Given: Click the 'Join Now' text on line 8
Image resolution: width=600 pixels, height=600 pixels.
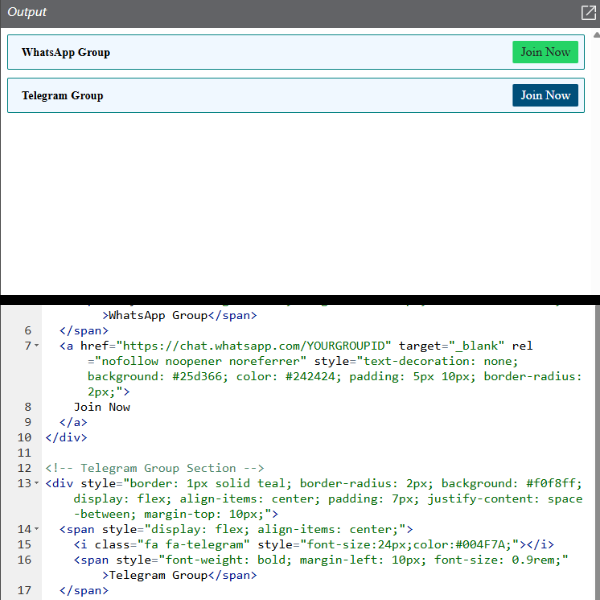Looking at the screenshot, I should (102, 407).
